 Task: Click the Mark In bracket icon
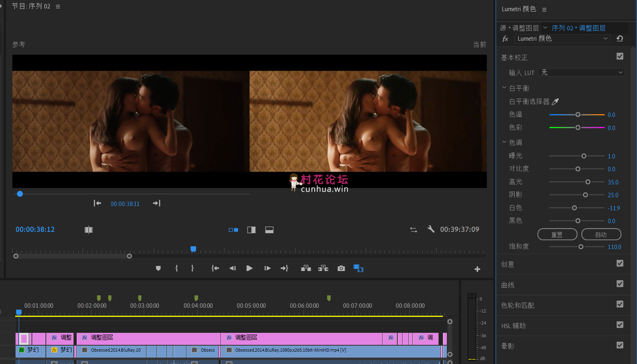(177, 269)
